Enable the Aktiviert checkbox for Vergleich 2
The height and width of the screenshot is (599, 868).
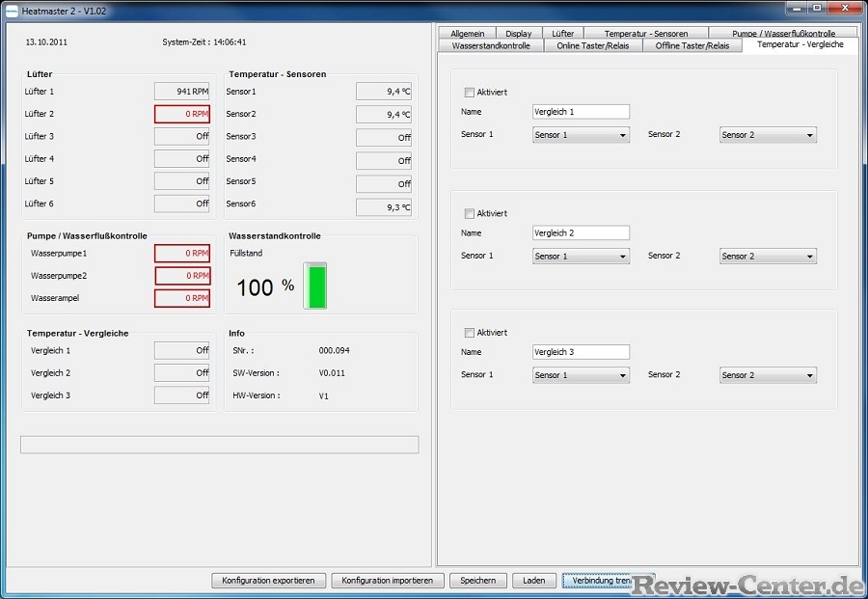470,214
